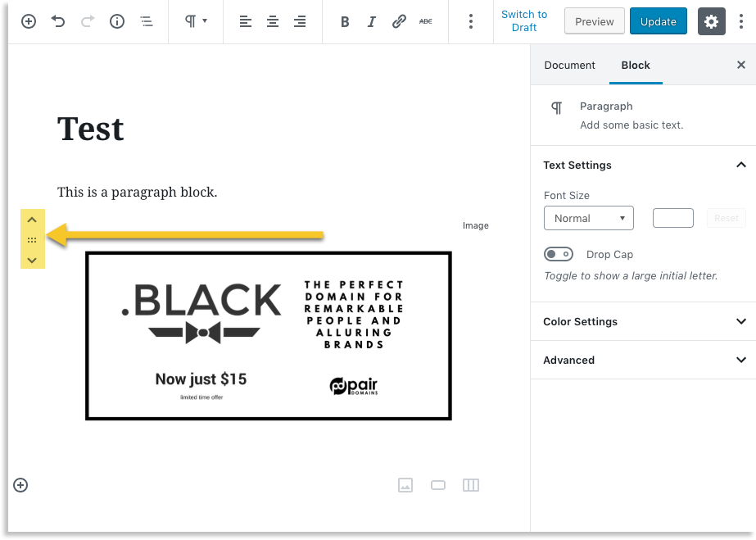Undo the last change

pyautogui.click(x=58, y=22)
